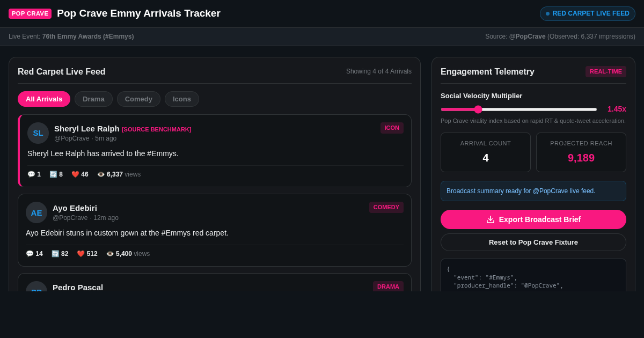Click the reply icon on Sheryl Lee Ralph post
Screen dimensions: 644x338
tap(31, 174)
